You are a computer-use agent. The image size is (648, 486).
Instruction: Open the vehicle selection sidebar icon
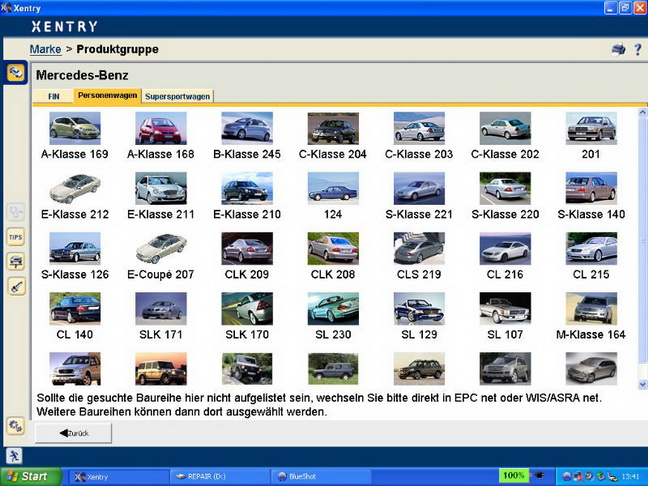16,73
